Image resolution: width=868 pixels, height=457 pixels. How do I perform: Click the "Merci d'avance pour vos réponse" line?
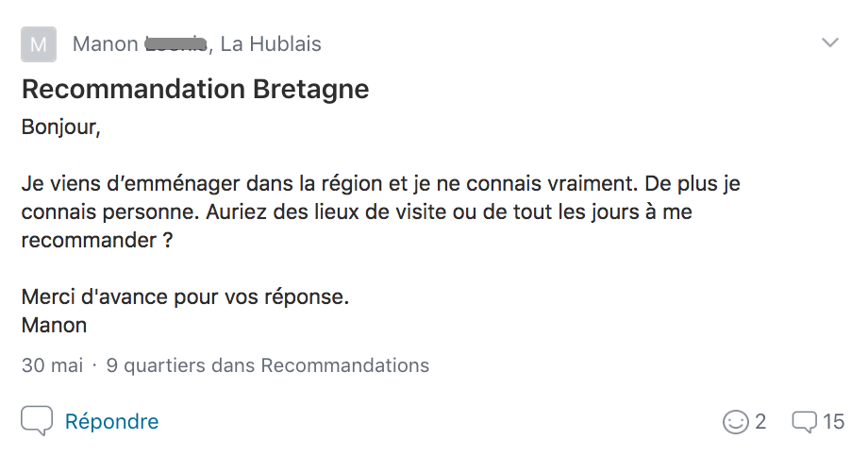point(186,296)
